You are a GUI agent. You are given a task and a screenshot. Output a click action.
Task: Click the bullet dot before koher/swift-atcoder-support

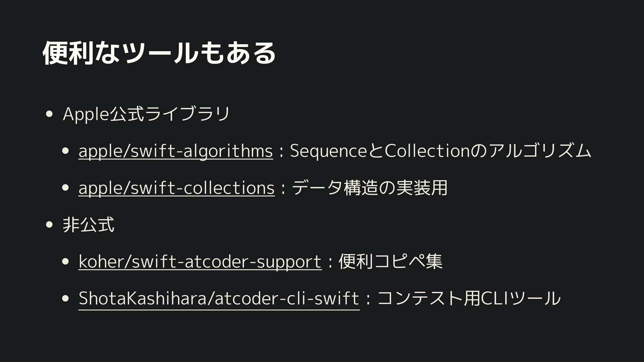65,262
